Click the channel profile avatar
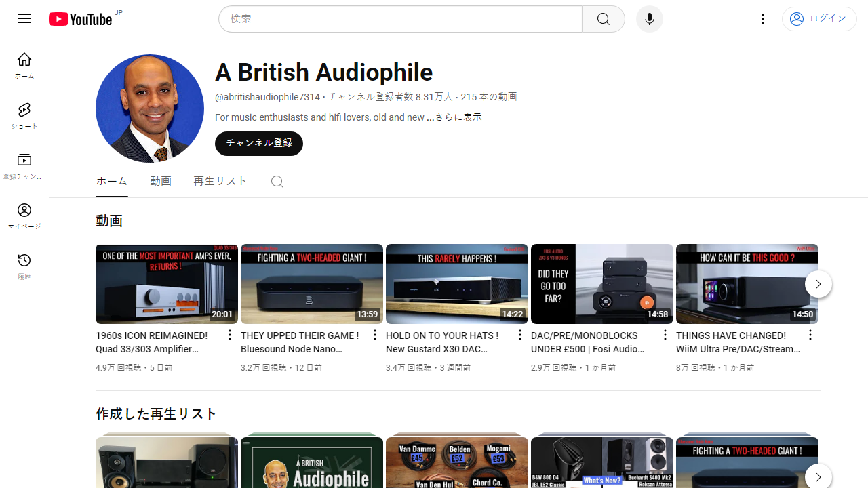 150,108
